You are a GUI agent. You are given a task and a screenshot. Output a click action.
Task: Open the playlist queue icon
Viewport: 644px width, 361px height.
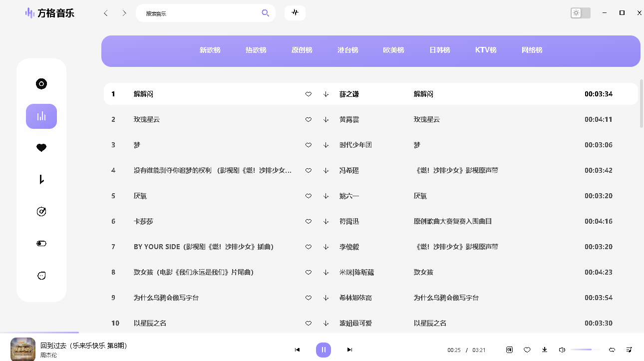point(629,350)
